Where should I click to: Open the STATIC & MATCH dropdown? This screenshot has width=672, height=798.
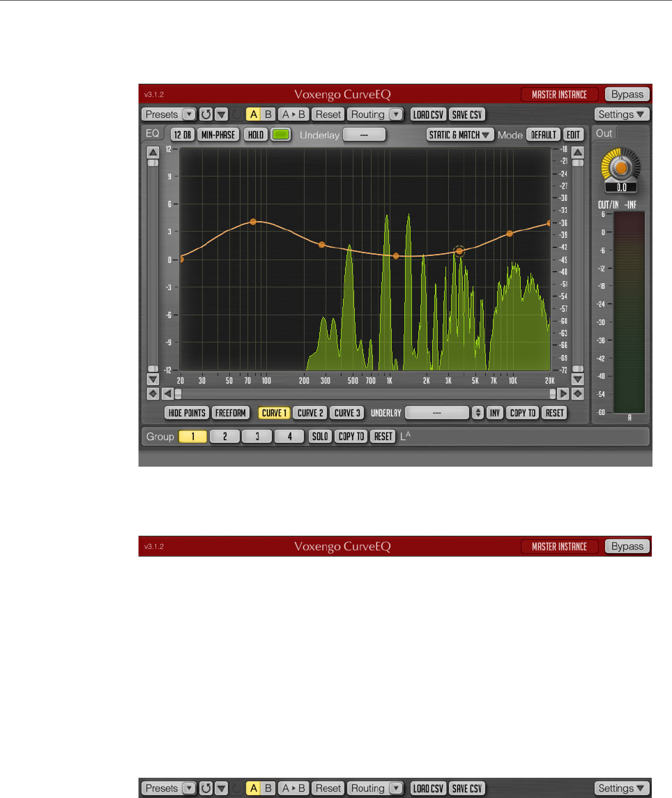tap(460, 135)
